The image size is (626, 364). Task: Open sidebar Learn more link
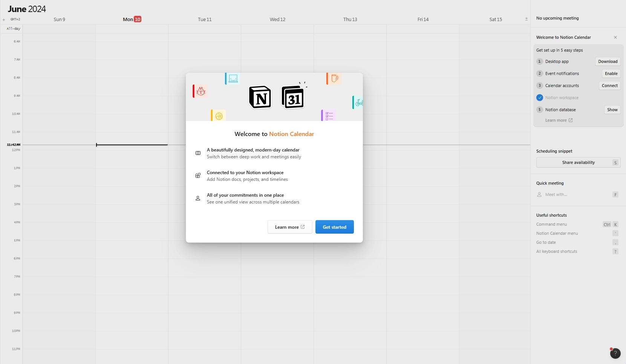559,120
